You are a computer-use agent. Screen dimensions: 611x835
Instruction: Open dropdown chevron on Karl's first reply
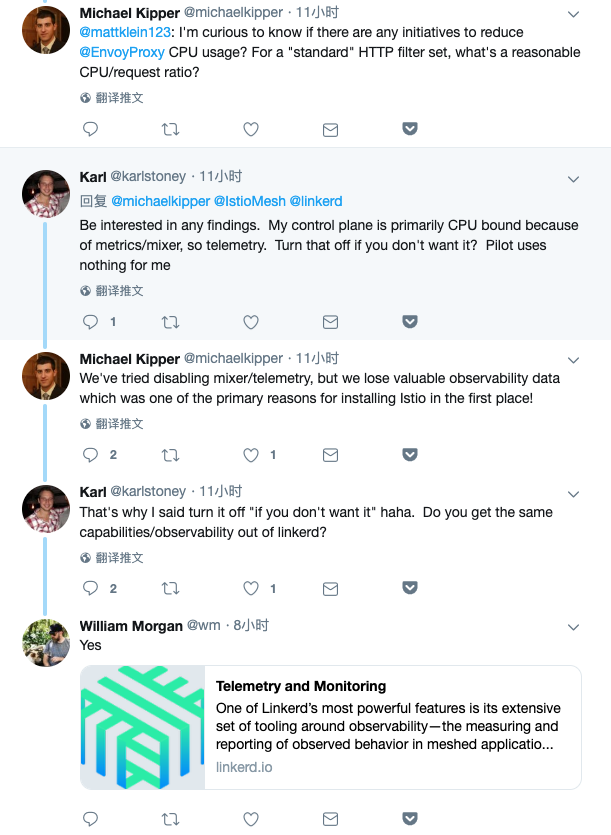[573, 179]
